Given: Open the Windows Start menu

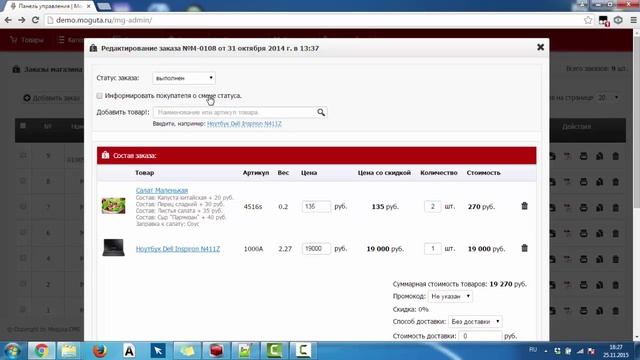Looking at the screenshot, I should pos(12,351).
